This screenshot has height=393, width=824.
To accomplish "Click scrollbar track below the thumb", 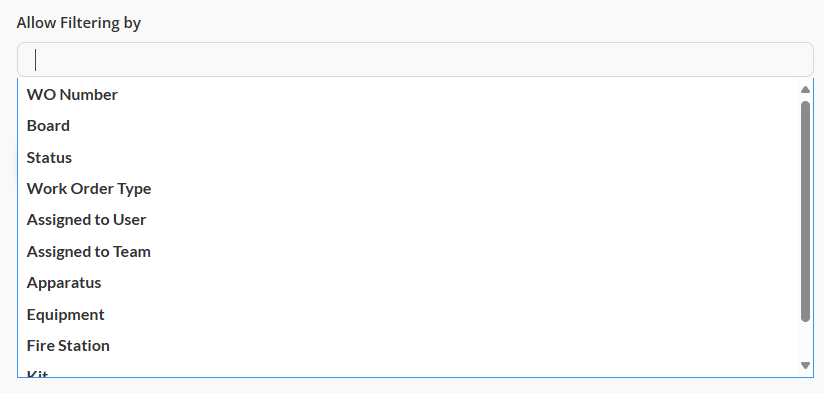I will 805,340.
